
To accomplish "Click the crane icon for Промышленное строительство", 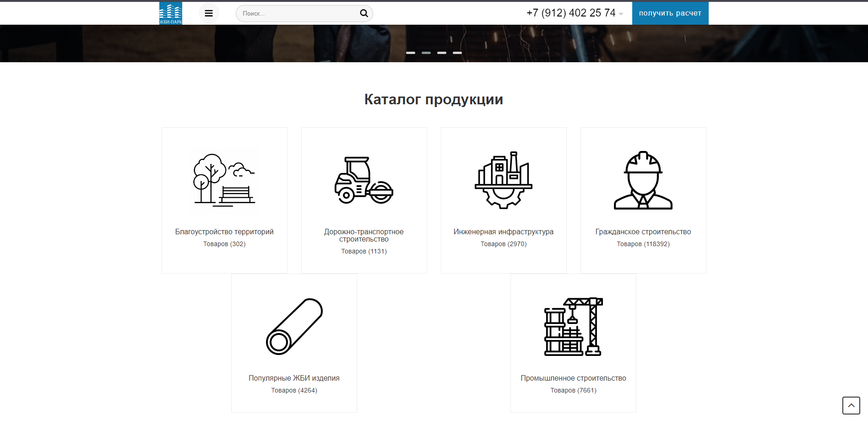I will pos(573,326).
